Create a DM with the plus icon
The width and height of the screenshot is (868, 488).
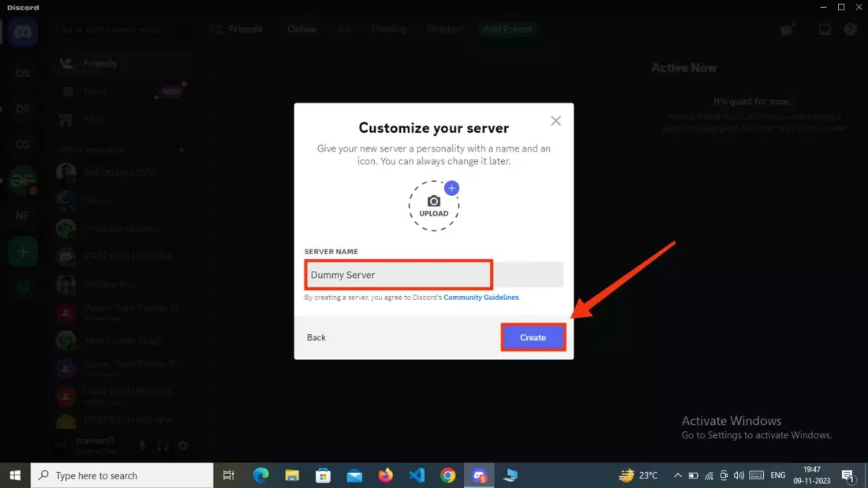pos(181,150)
